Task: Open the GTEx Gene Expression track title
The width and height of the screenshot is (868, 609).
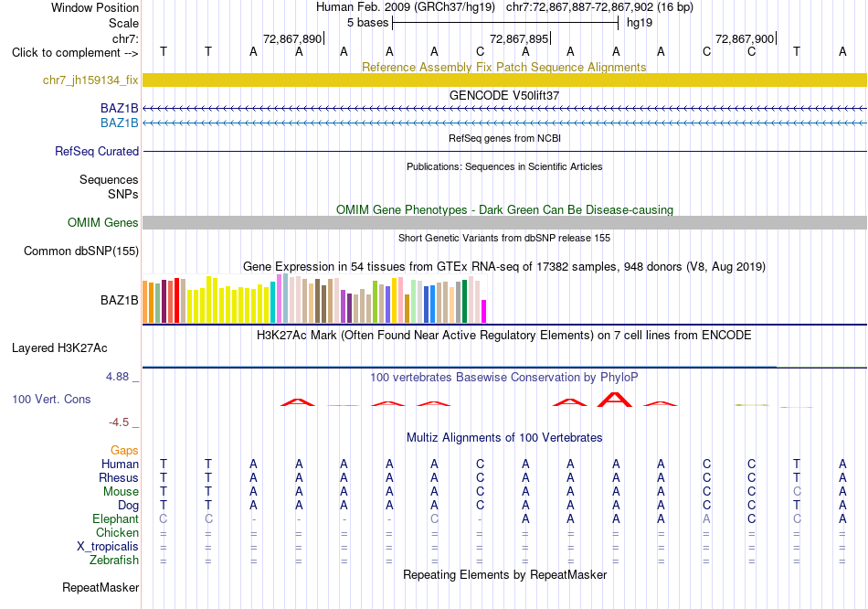Action: [x=503, y=266]
